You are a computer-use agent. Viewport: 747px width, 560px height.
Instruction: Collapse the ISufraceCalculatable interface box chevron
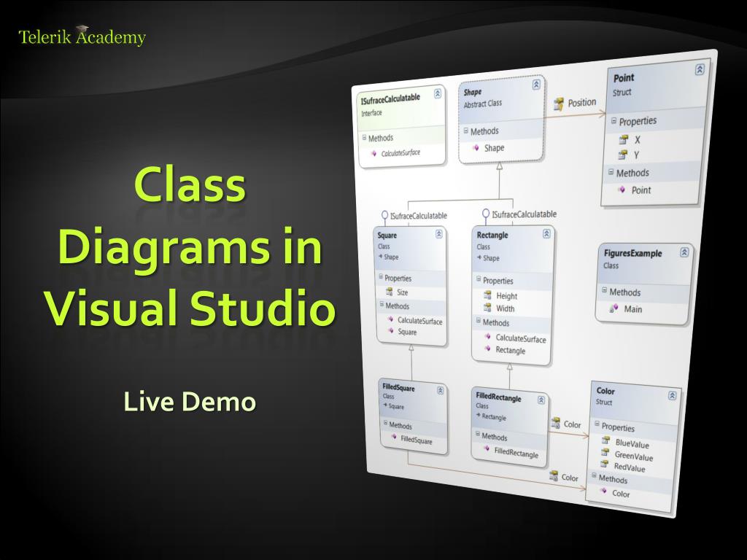click(438, 94)
